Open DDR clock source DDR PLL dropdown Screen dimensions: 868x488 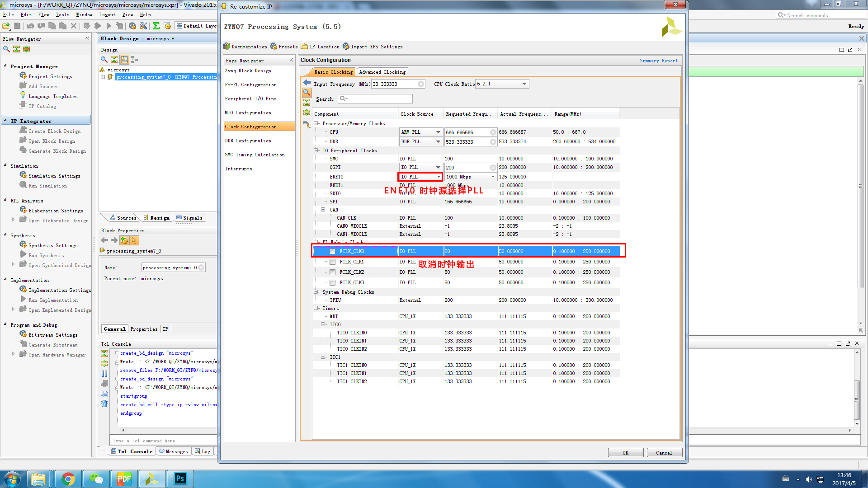click(x=421, y=142)
